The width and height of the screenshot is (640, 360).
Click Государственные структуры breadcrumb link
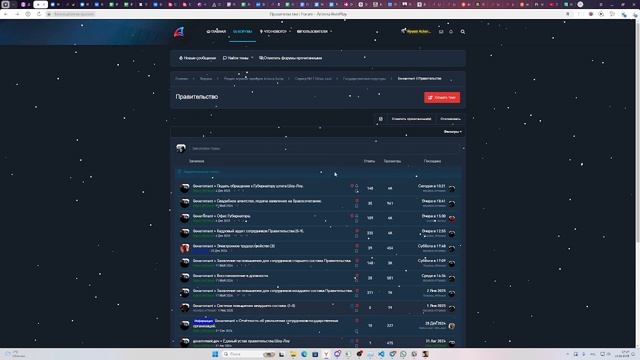(x=364, y=78)
